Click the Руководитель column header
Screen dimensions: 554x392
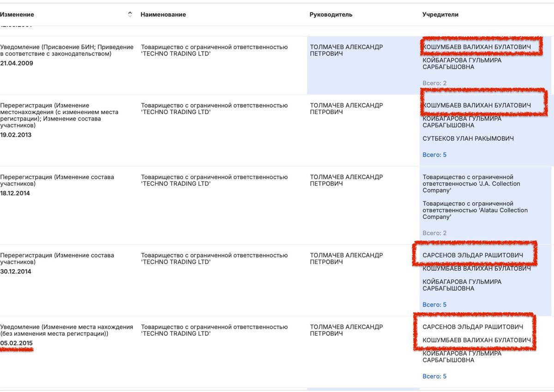pyautogui.click(x=331, y=14)
